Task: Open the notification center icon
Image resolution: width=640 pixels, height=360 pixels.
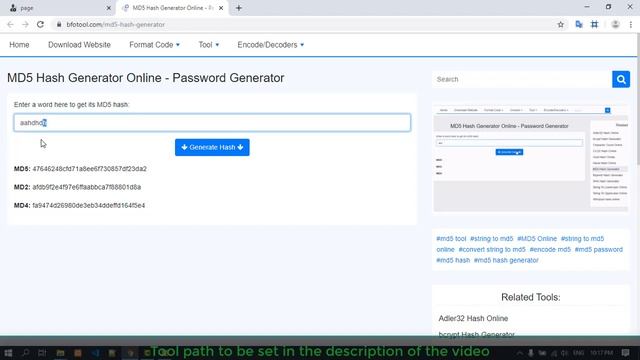Action: (626, 353)
